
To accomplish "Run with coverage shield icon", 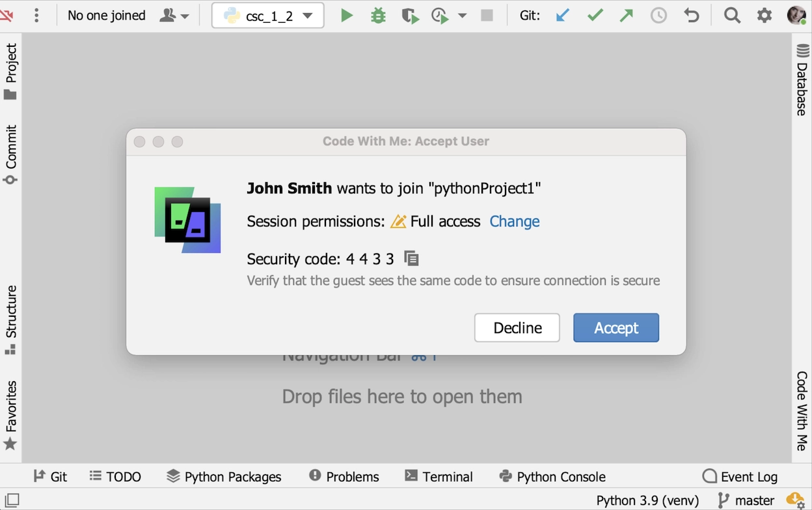I will (410, 16).
